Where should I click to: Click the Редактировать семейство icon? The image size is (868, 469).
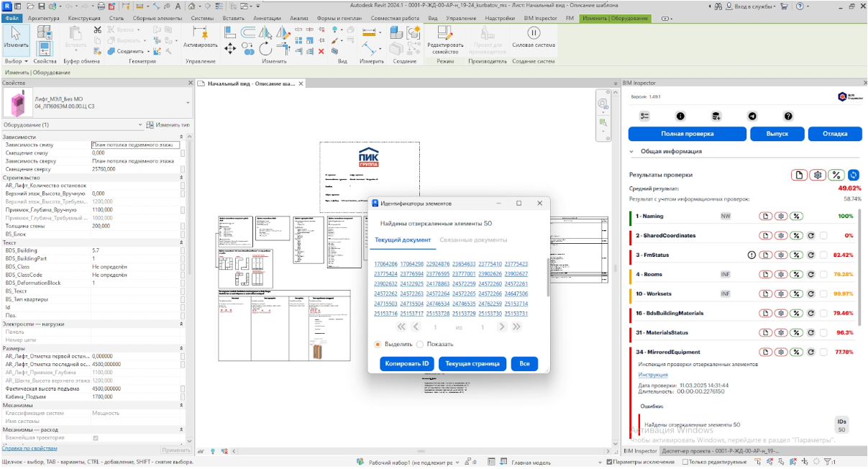(444, 32)
